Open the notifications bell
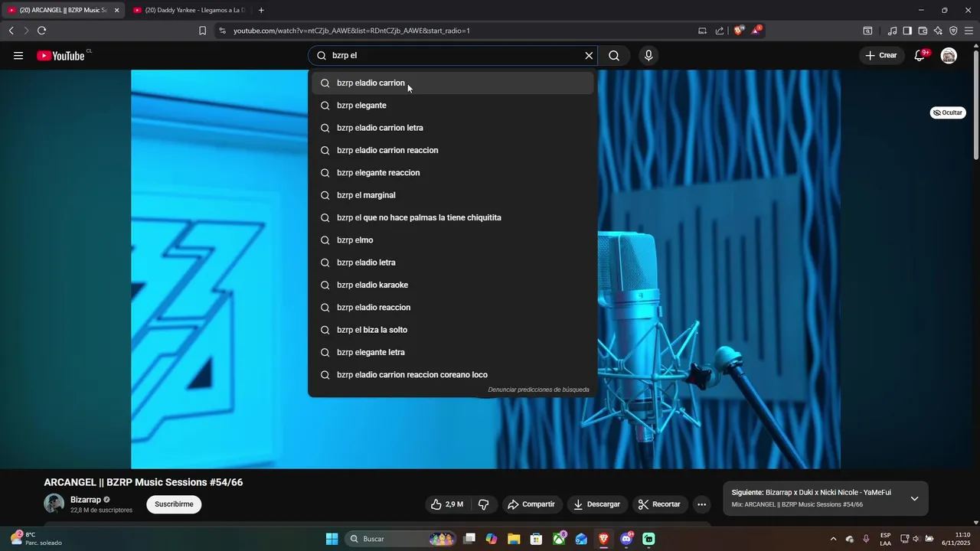 click(x=920, y=56)
